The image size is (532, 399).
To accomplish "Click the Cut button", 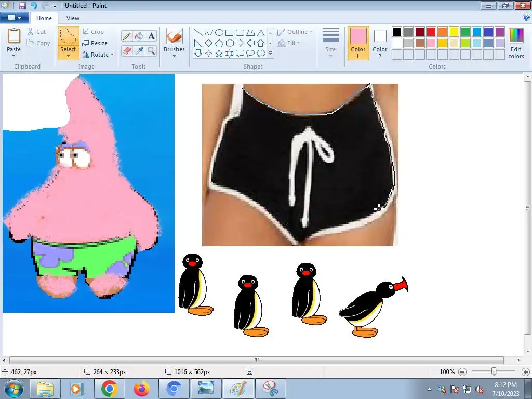I will [x=37, y=32].
